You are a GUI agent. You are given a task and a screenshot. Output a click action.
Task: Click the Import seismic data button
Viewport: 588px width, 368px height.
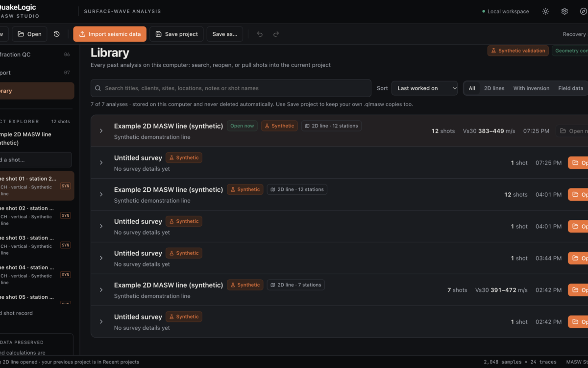(x=110, y=34)
